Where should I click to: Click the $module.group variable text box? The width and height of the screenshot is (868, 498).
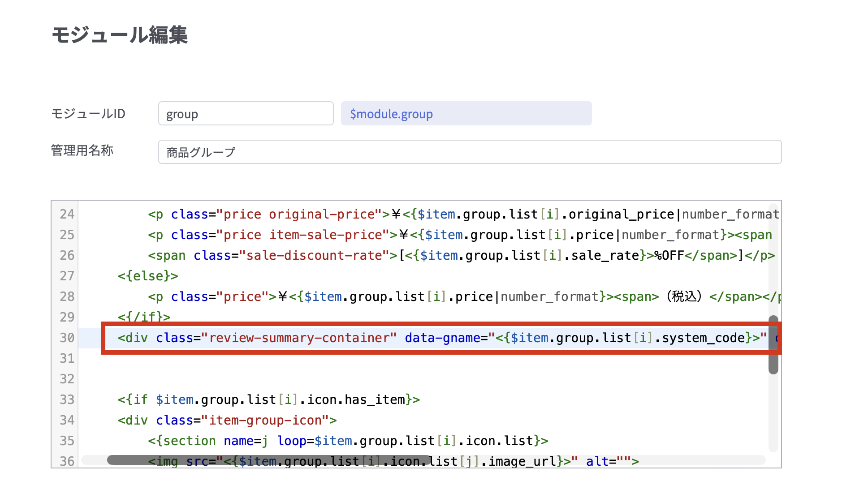pos(466,114)
